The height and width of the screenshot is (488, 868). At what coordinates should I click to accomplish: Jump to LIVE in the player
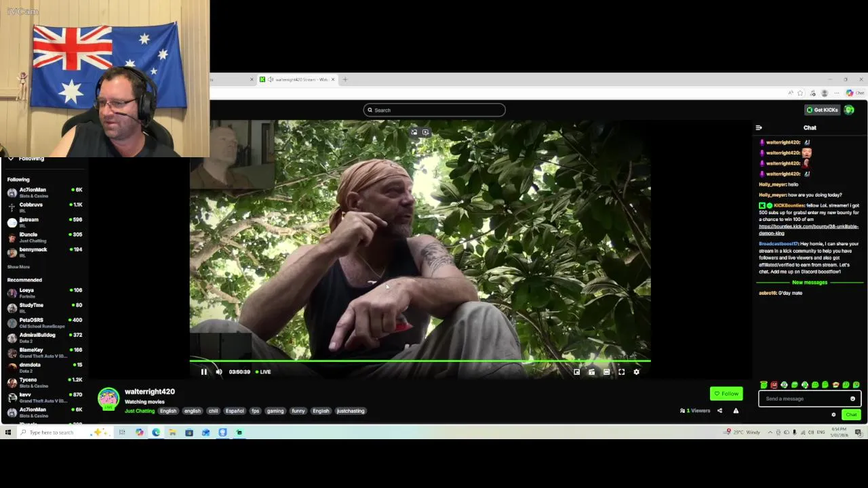point(263,371)
